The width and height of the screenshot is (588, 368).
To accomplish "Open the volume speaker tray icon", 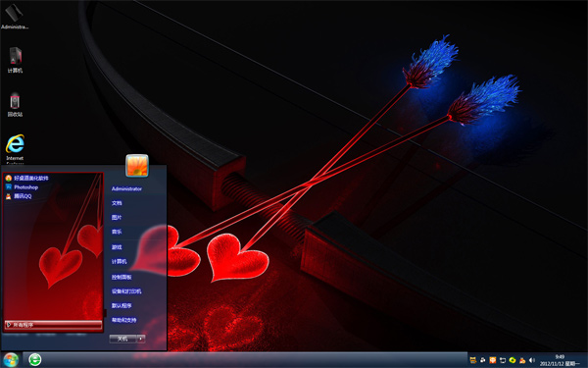I will (x=532, y=360).
